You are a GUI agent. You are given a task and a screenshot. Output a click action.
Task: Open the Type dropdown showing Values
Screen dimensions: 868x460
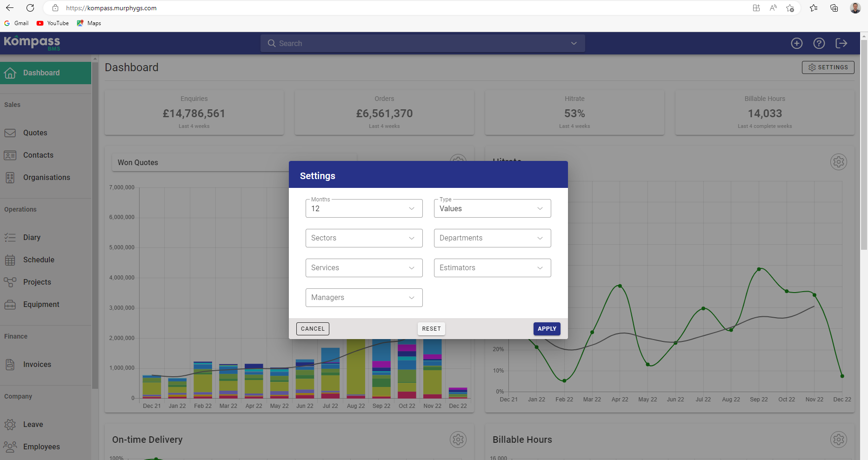click(493, 208)
